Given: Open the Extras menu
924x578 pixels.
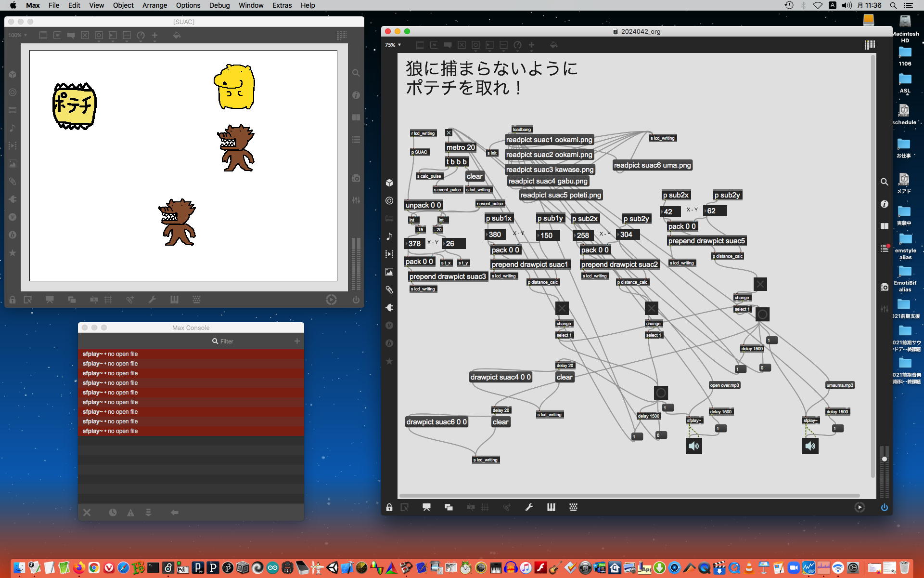Looking at the screenshot, I should click(282, 5).
